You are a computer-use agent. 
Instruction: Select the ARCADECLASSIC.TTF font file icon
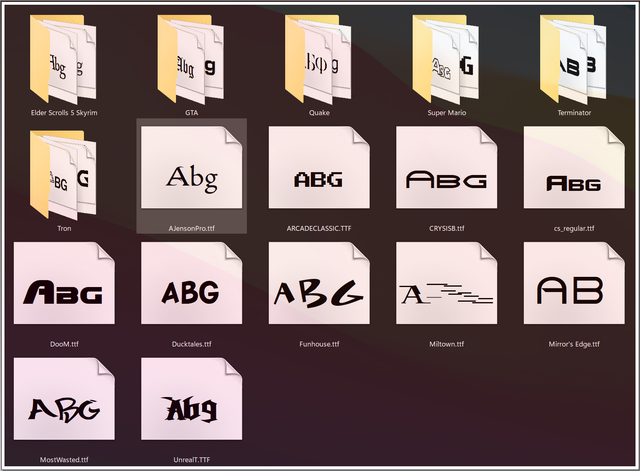[x=319, y=167]
